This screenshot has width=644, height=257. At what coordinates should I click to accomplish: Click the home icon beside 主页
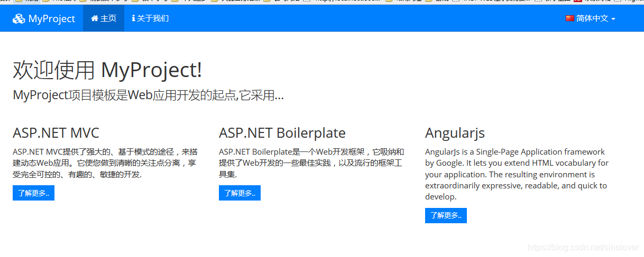tap(95, 18)
